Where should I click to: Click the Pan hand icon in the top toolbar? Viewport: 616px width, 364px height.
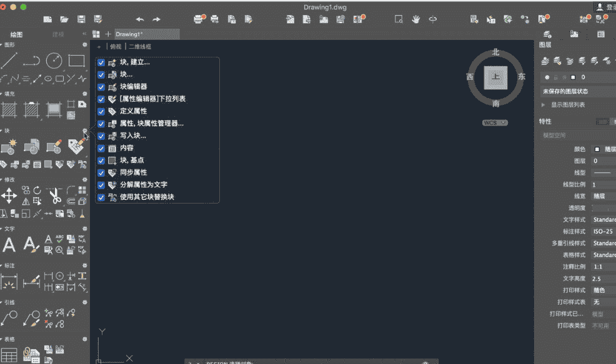point(415,19)
